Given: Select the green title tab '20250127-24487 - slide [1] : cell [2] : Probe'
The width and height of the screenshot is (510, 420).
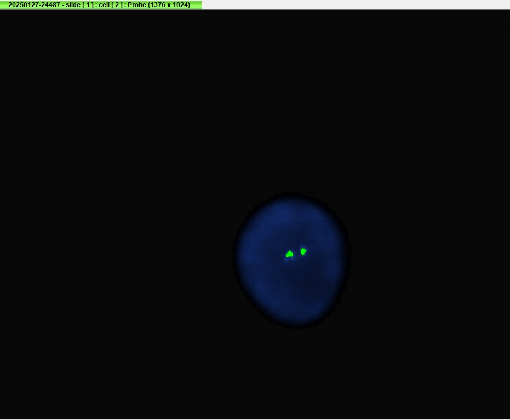Looking at the screenshot, I should pos(101,4).
